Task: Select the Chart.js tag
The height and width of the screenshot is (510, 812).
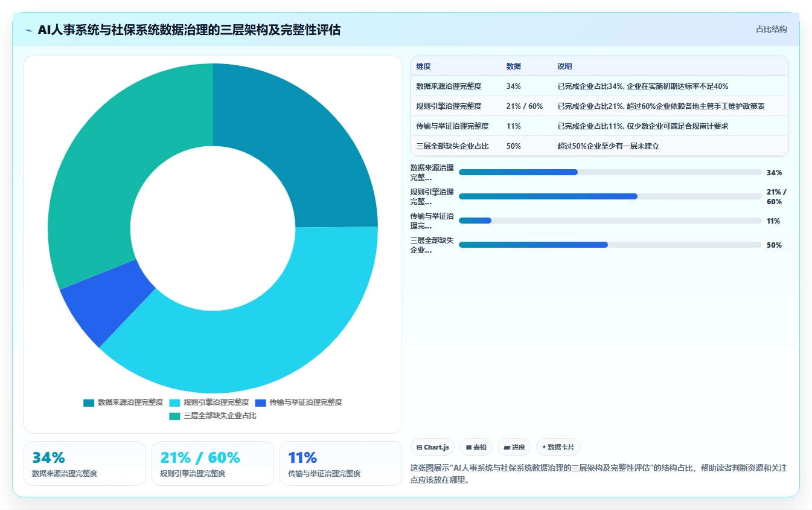Action: tap(432, 447)
